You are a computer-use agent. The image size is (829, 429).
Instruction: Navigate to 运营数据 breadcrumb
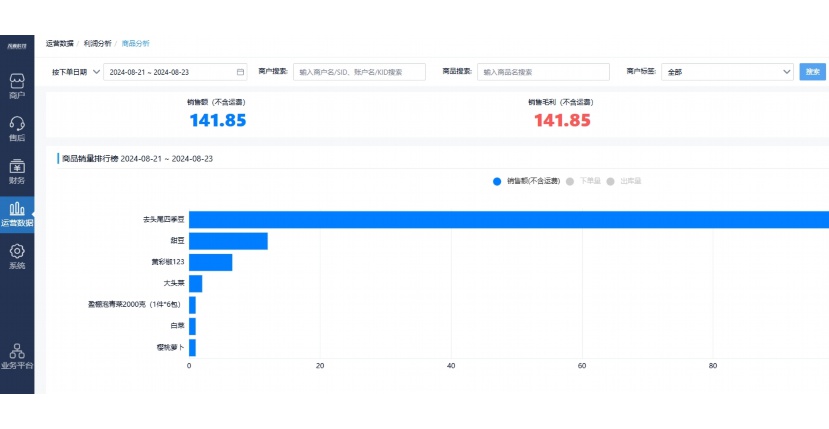tap(59, 44)
